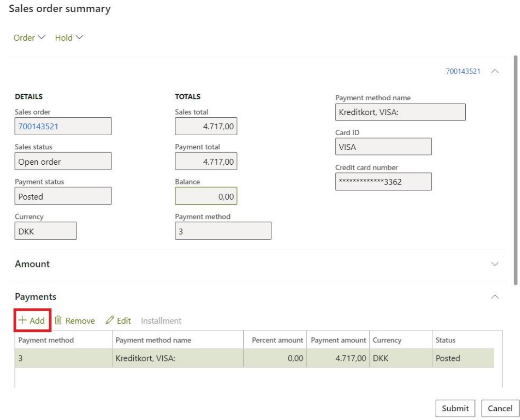Image resolution: width=520 pixels, height=420 pixels.
Task: Click the vertical scrollbar on the right
Action: pyautogui.click(x=514, y=170)
